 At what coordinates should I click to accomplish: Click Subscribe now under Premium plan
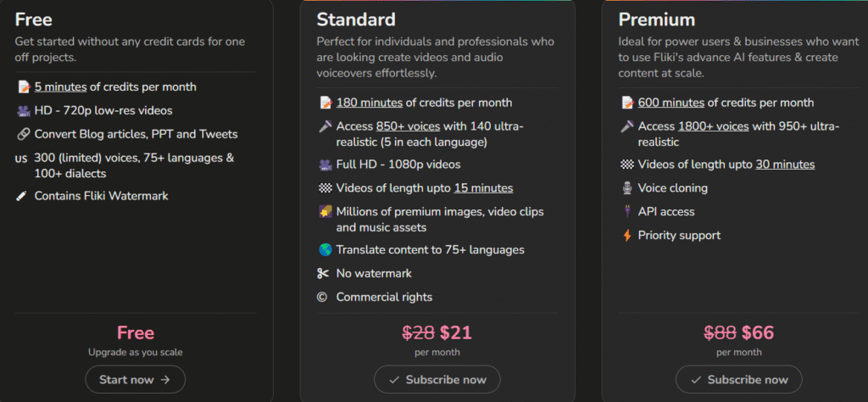point(738,380)
